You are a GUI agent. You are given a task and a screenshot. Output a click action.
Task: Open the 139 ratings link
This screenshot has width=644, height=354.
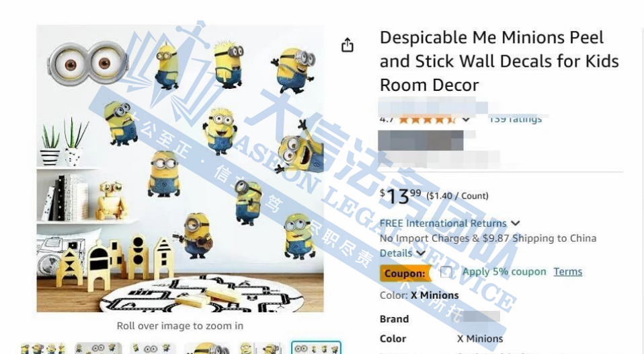[516, 120]
